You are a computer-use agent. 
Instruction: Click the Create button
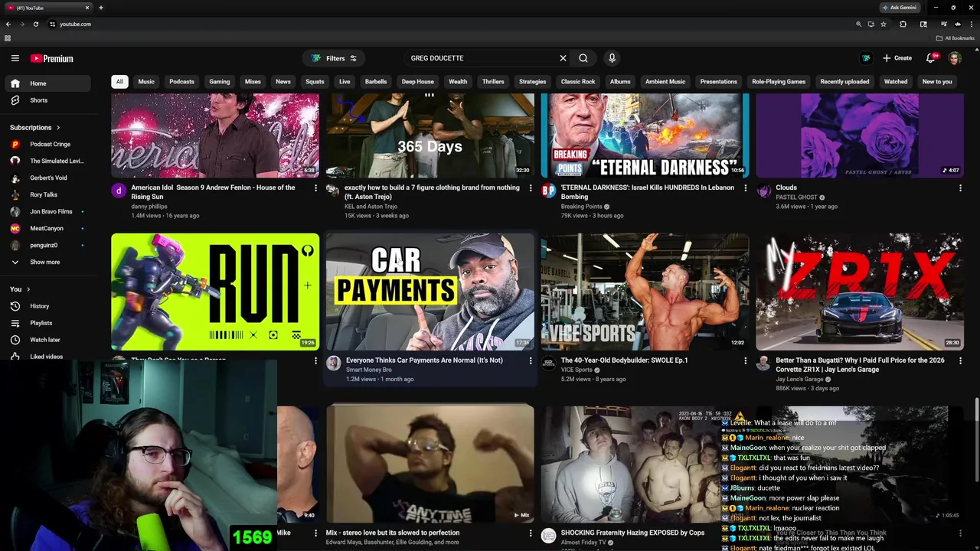coord(897,58)
